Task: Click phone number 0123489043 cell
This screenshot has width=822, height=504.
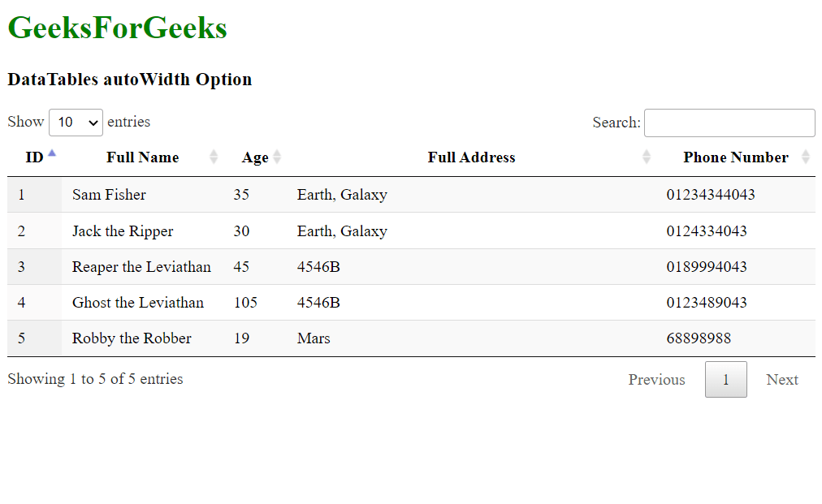Action: click(x=707, y=303)
